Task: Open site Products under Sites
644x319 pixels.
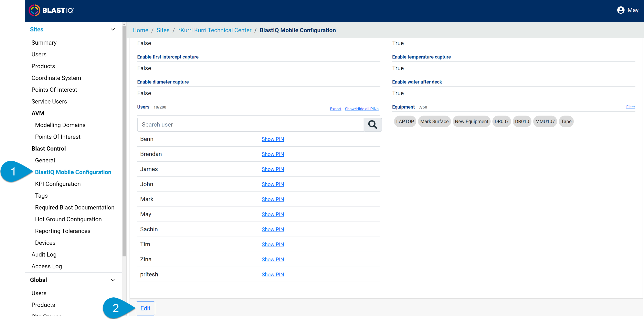Action: coord(43,66)
